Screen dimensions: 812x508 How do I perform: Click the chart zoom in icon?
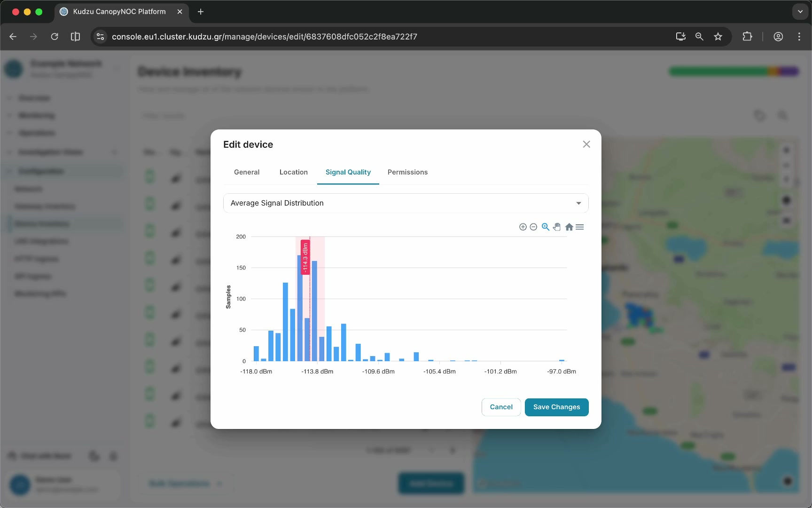click(x=523, y=227)
